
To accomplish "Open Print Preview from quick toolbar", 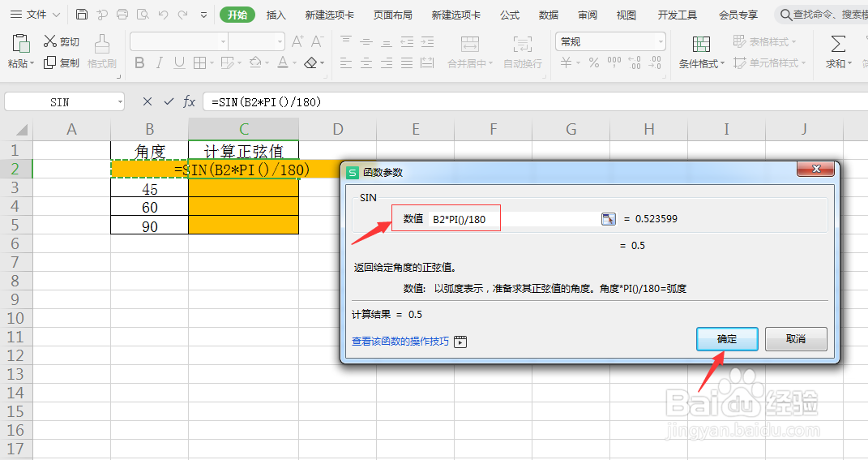I will 143,15.
